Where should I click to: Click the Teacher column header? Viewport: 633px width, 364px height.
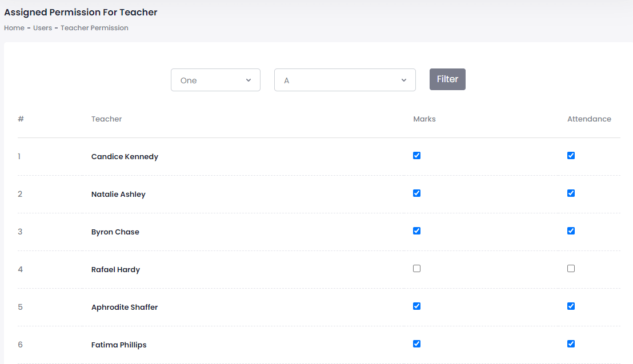point(106,119)
